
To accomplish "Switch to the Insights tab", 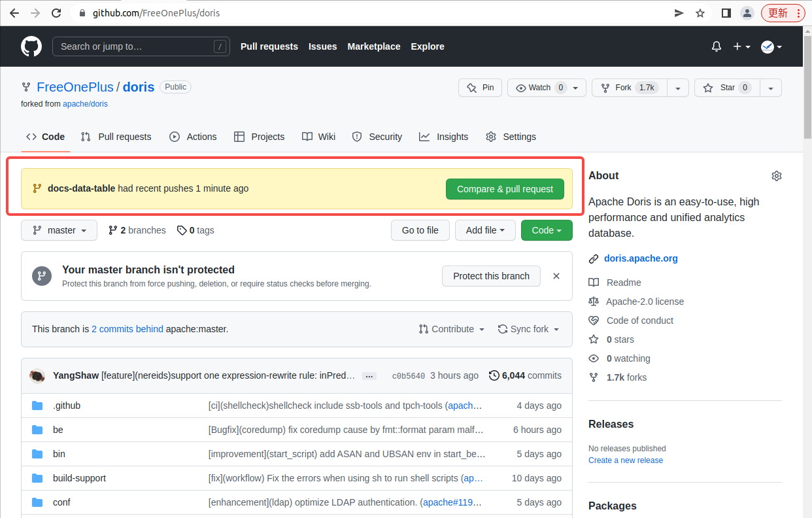I will point(444,137).
